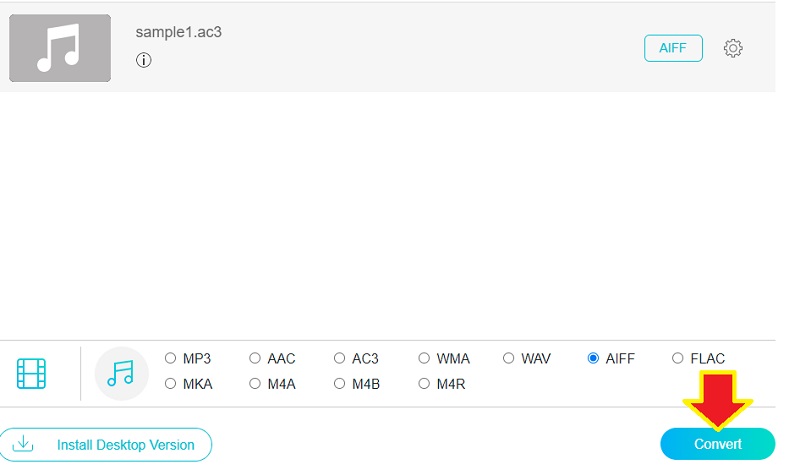Image resolution: width=800 pixels, height=470 pixels.
Task: Click the download icon for desktop version
Action: pos(23,443)
